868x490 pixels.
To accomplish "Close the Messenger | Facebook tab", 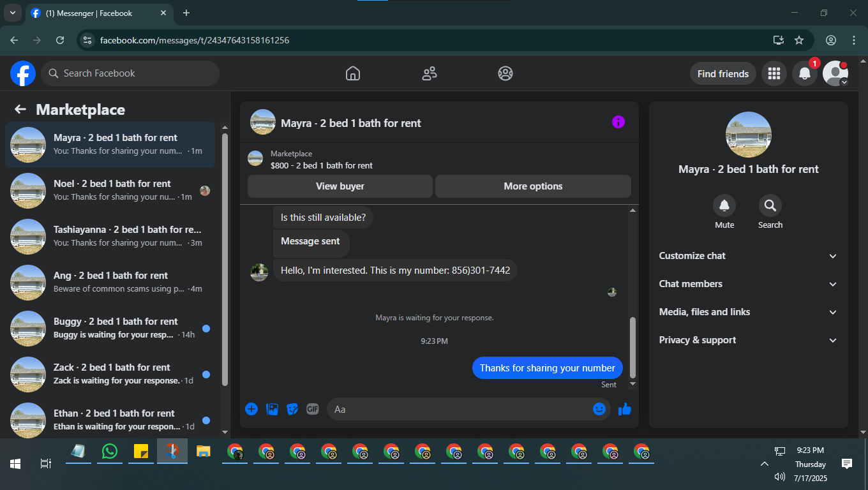I will [163, 13].
